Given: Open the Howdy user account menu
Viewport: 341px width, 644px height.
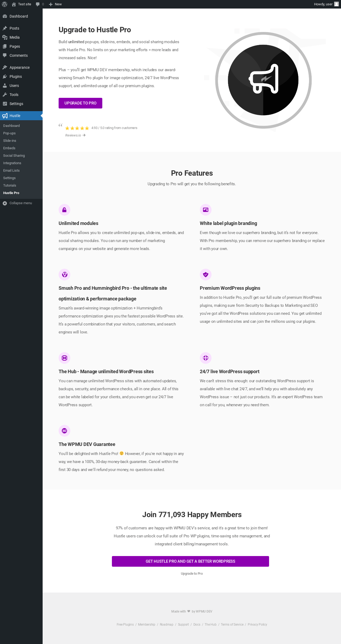Looking at the screenshot, I should [326, 4].
